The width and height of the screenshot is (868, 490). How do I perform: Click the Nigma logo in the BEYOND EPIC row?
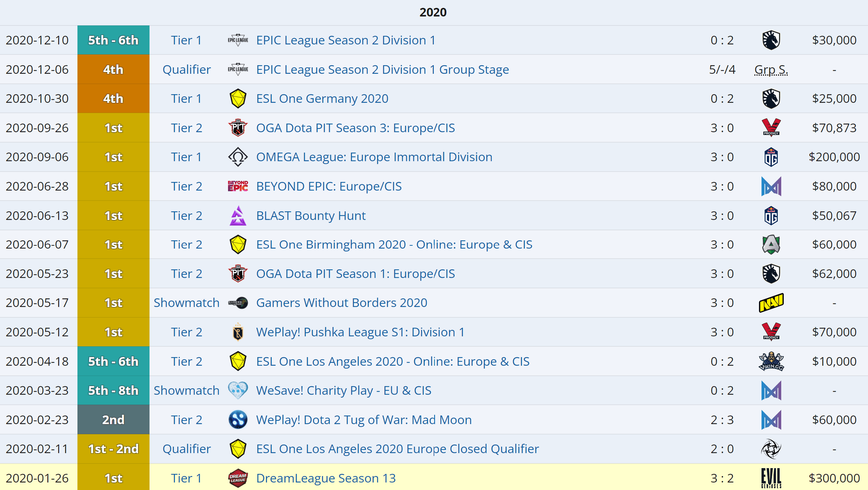(x=771, y=187)
